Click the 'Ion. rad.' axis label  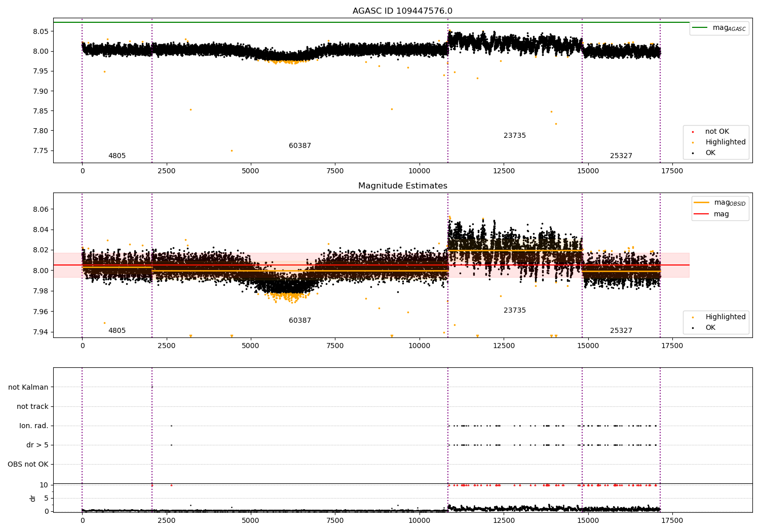[x=34, y=426]
